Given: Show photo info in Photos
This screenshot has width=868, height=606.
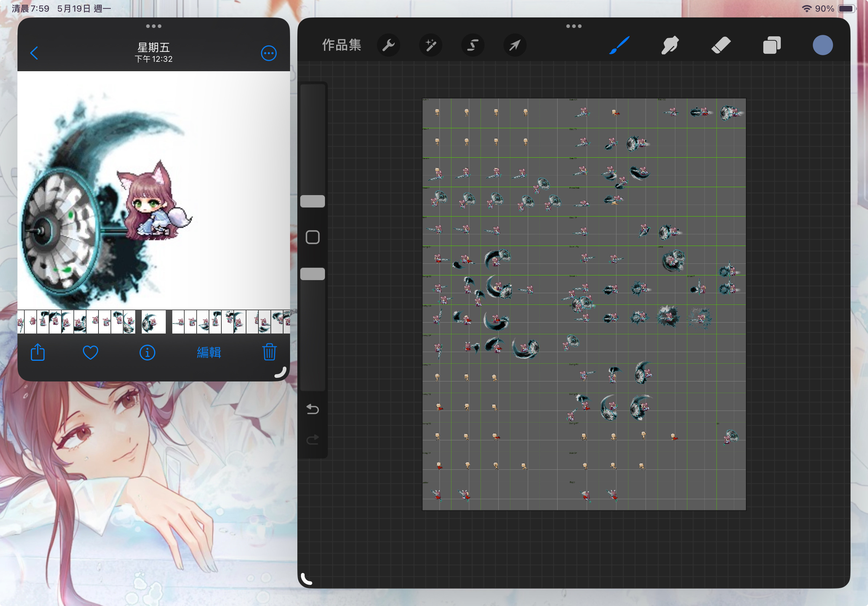Looking at the screenshot, I should 147,352.
